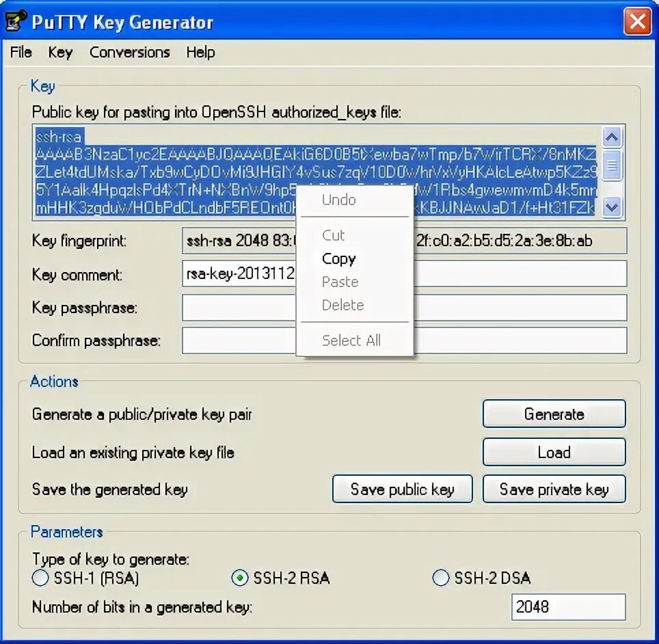
Task: Click "Type of key to generate:" label
Action: [111, 559]
